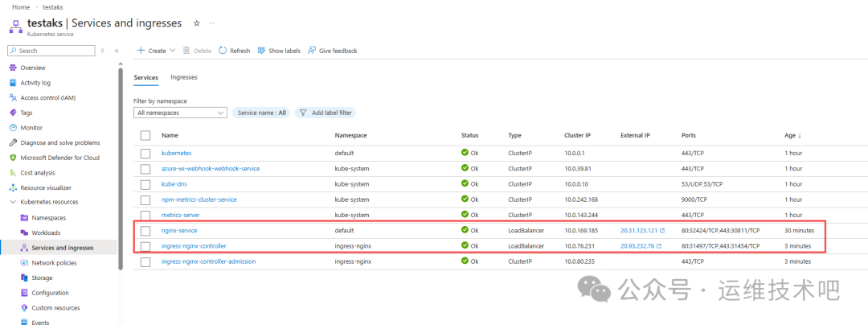Viewport: 868px width, 325px height.
Task: Click the sidebar search options diamond icon
Action: [x=102, y=51]
